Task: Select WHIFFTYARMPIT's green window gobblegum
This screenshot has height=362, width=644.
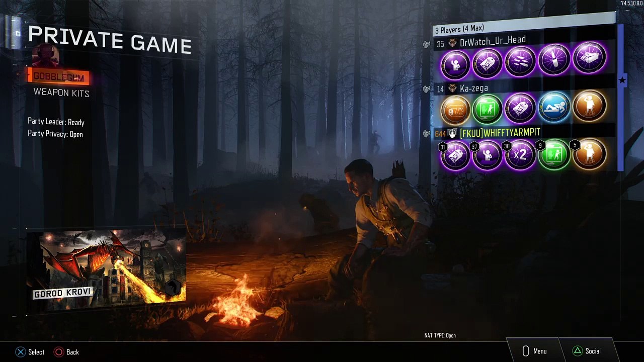Action: click(554, 154)
